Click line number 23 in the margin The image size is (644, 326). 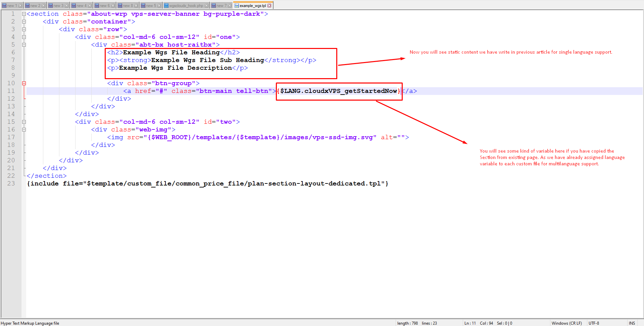click(11, 184)
